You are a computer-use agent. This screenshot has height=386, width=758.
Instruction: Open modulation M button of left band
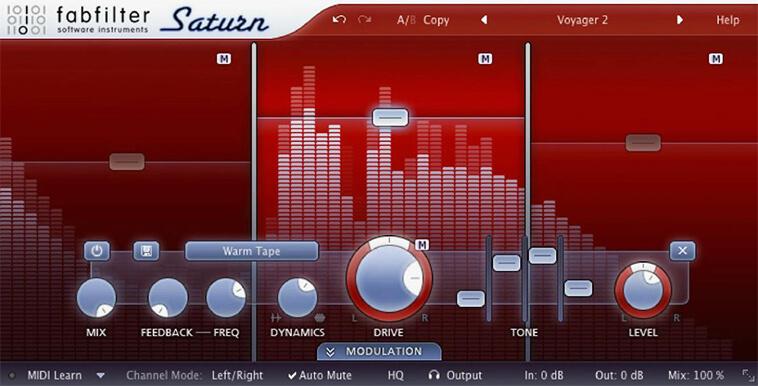tap(223, 59)
